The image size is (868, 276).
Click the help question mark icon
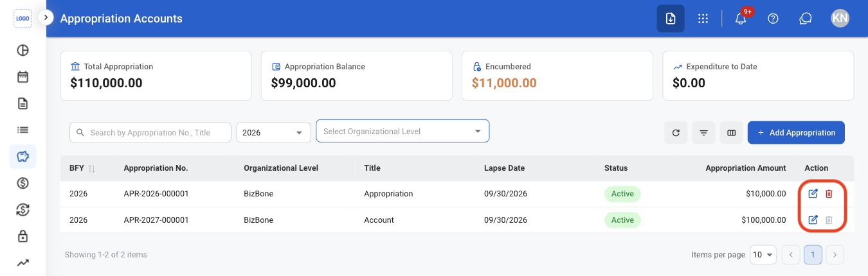773,19
